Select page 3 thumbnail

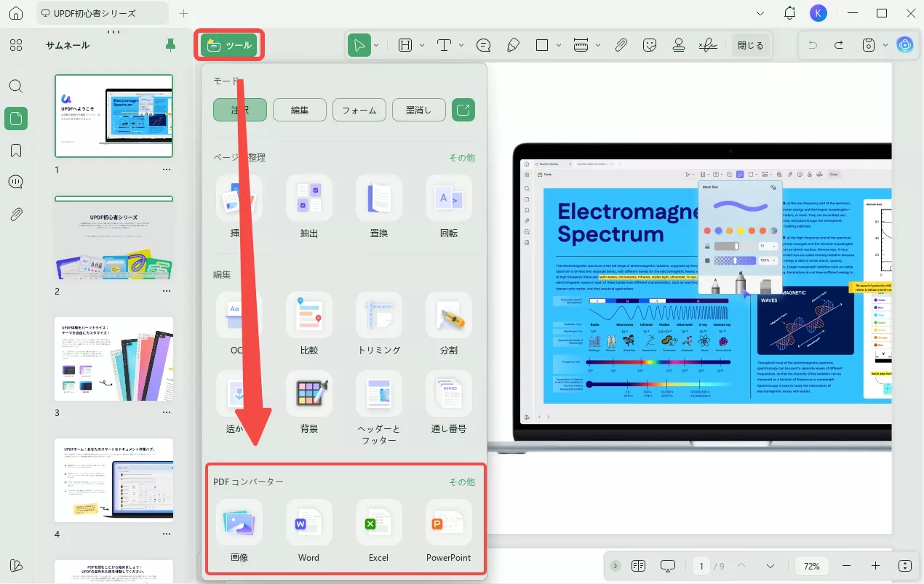[114, 359]
